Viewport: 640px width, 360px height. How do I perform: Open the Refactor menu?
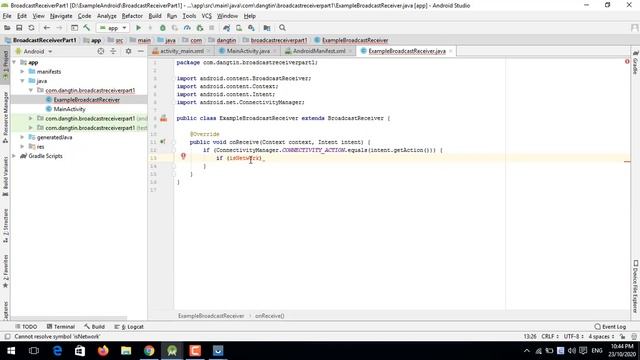tap(132, 16)
